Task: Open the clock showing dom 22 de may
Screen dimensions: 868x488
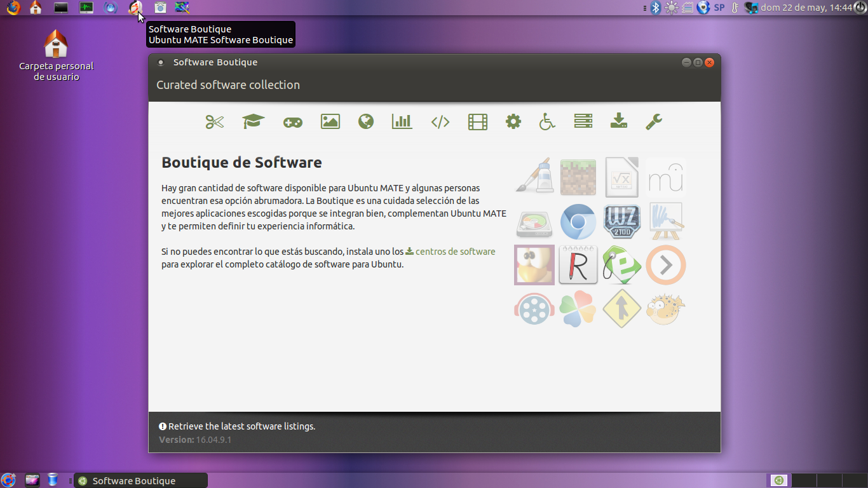Action: pyautogui.click(x=806, y=8)
